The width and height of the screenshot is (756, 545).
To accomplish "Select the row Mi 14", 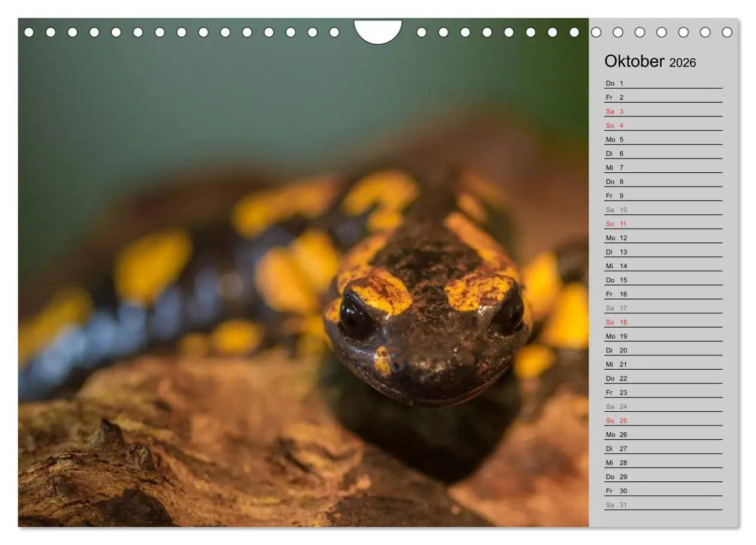I will [663, 266].
